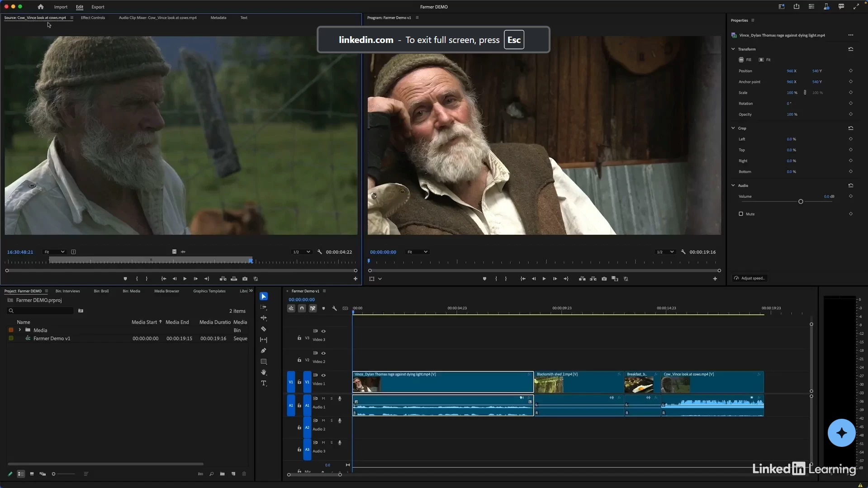Toggle lock on Audio 2 track

[x=299, y=427]
